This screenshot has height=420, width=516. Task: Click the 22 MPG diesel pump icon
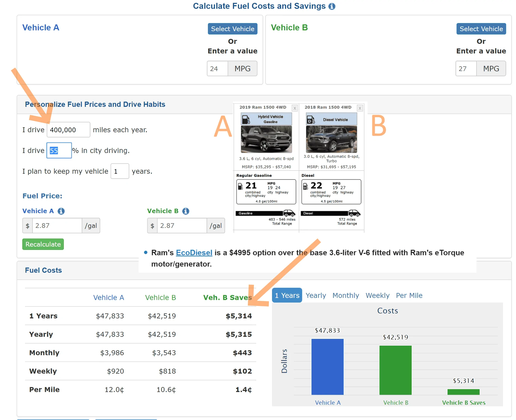coord(306,186)
